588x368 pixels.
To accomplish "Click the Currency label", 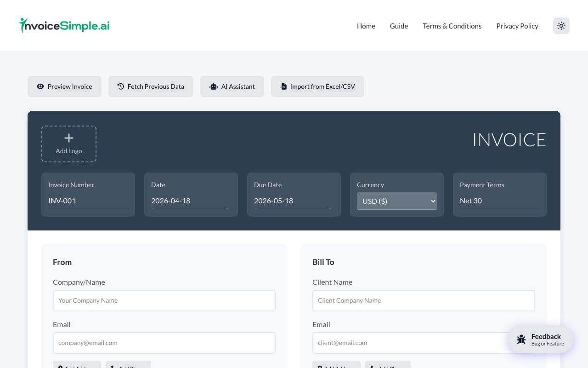I will [370, 185].
